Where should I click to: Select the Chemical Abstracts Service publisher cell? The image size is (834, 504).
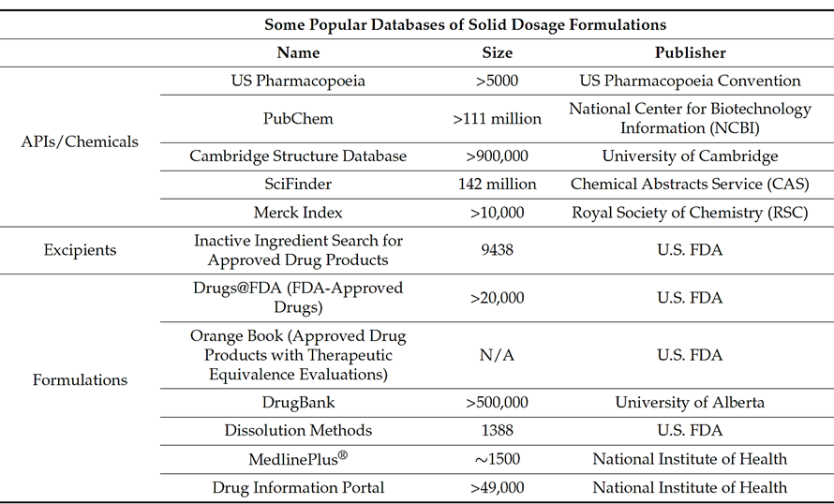click(690, 185)
